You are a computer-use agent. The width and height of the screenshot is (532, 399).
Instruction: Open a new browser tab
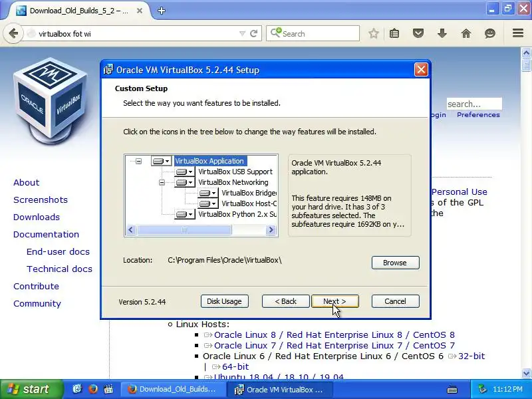click(x=162, y=11)
